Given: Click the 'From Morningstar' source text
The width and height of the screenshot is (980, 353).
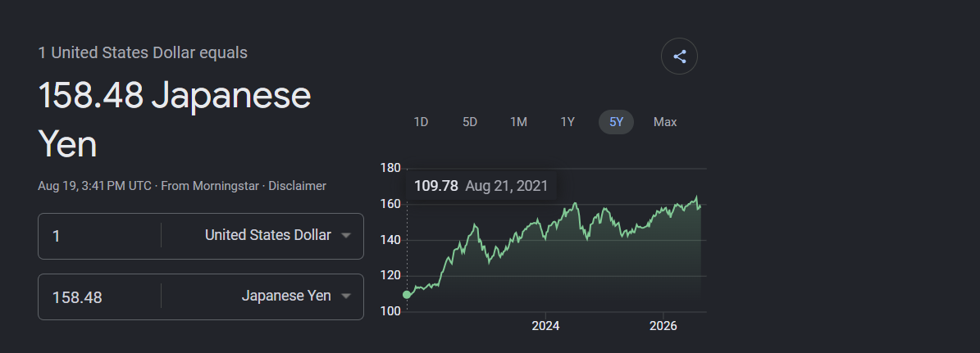Looking at the screenshot, I should click(x=209, y=186).
